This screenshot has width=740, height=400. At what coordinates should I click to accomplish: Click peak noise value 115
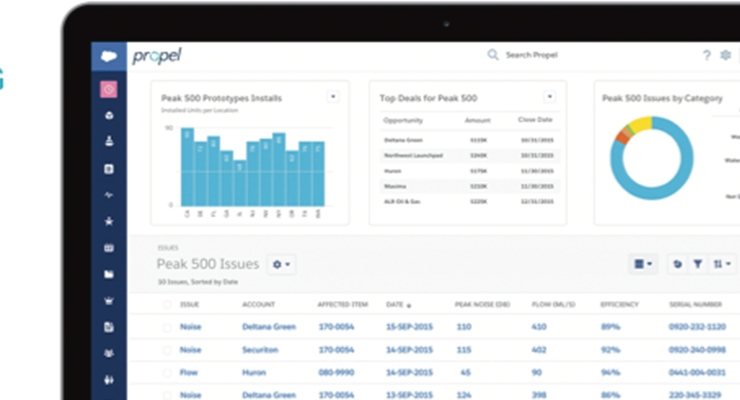(x=464, y=350)
